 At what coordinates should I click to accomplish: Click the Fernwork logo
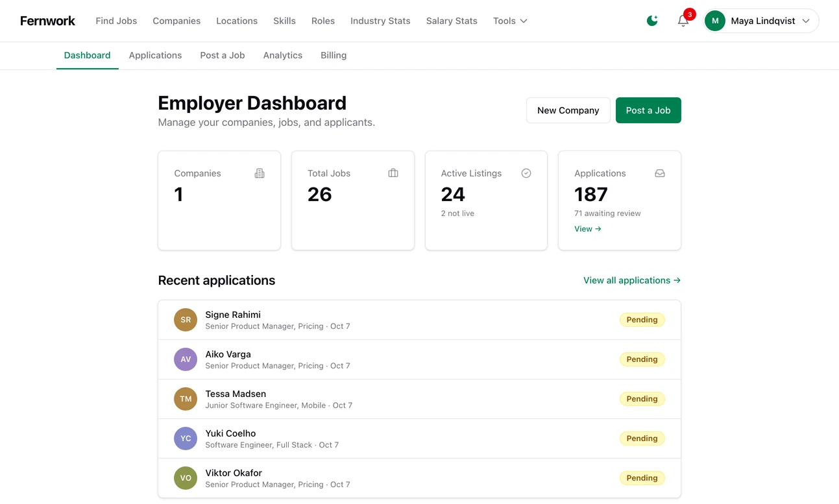tap(47, 21)
